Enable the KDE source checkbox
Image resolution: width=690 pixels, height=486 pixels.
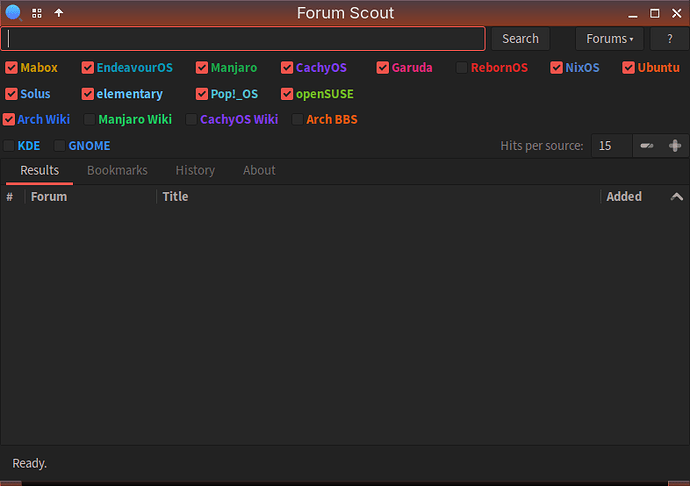pos(9,146)
